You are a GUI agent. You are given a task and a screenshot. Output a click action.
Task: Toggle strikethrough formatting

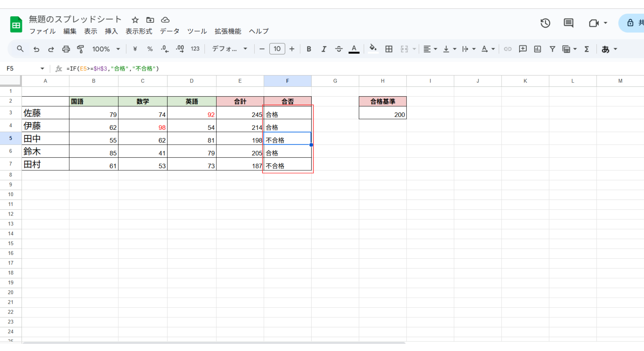coord(339,49)
